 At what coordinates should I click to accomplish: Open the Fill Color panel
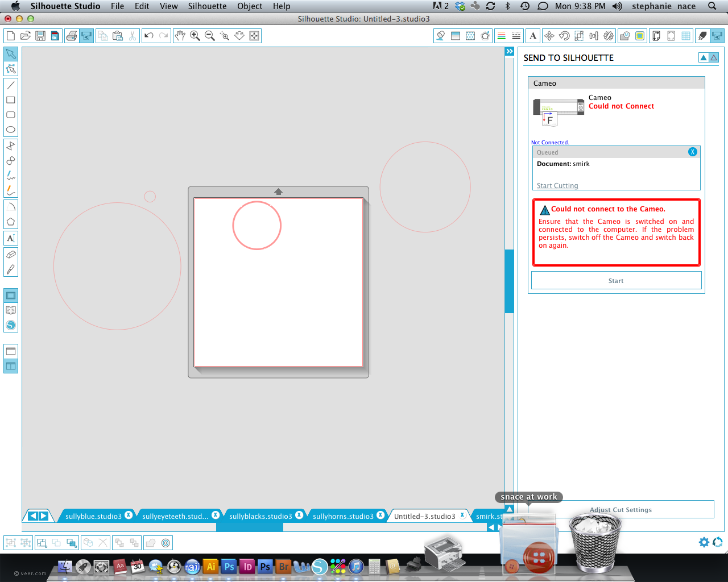click(x=441, y=36)
